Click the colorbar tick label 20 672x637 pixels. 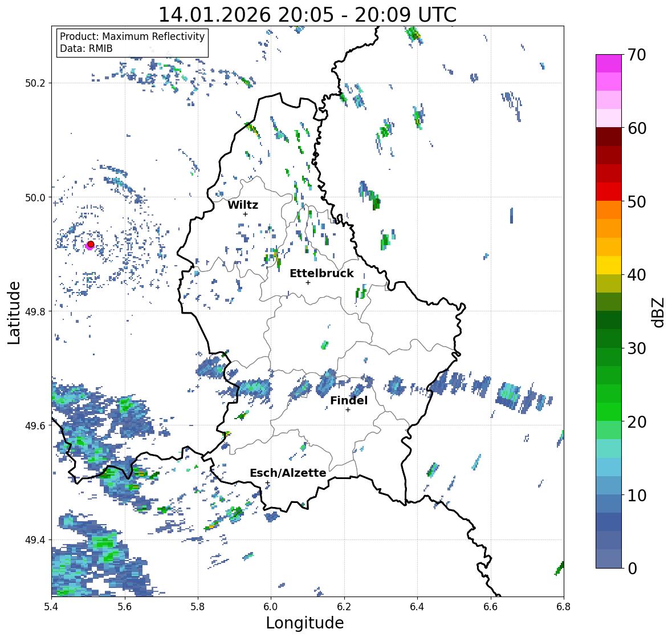pos(637,422)
